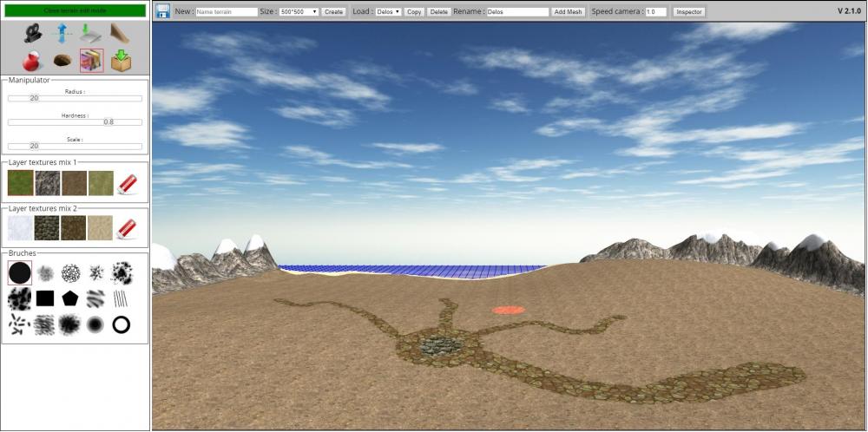The image size is (868, 432).
Task: Click the Inspector button
Action: [689, 12]
